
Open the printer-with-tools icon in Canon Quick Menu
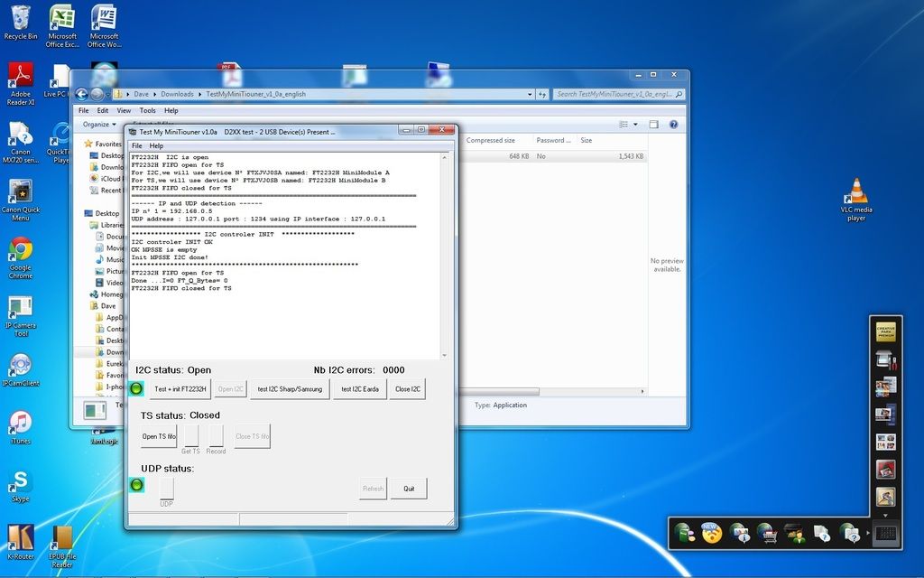(886, 359)
